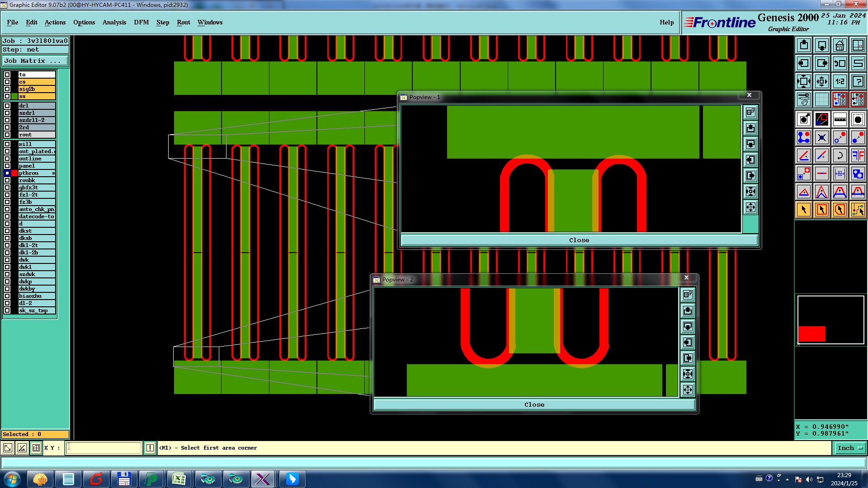Click the dimension arrows icon
The height and width of the screenshot is (488, 868).
pyautogui.click(x=840, y=174)
